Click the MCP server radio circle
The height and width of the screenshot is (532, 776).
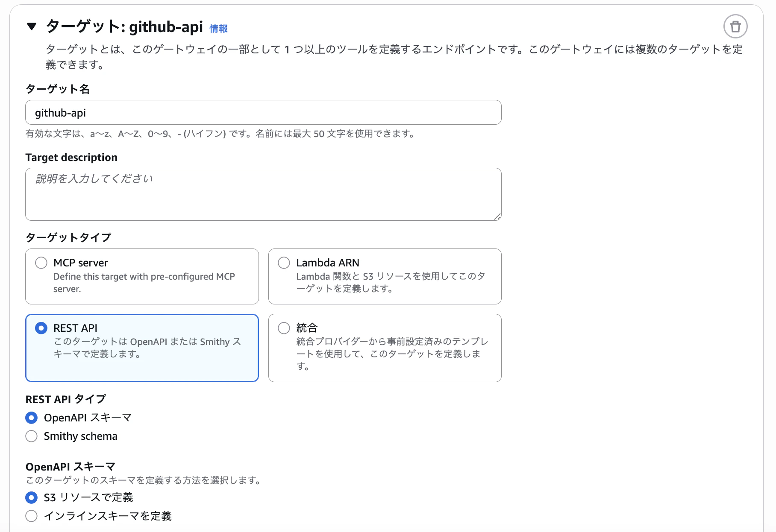coord(41,263)
